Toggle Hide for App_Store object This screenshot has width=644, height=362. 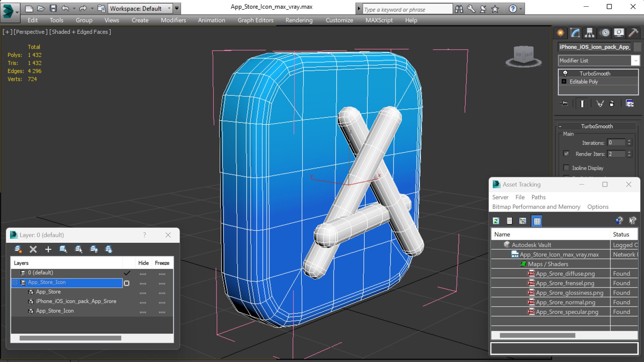(143, 293)
